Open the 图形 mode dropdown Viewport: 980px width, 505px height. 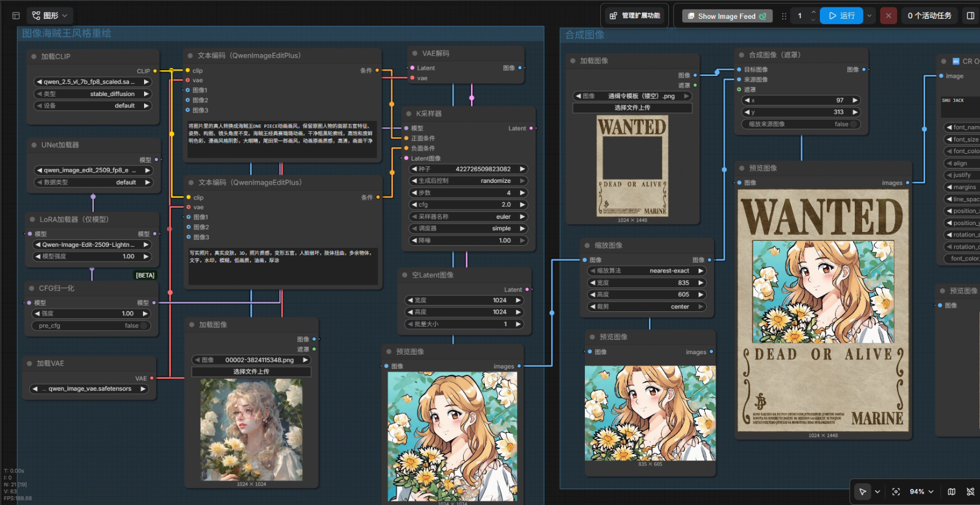50,15
